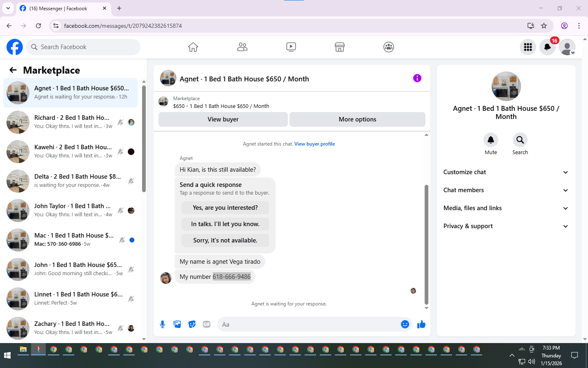Bookmark this page with star icon
This screenshot has height=368, width=588.
point(544,26)
